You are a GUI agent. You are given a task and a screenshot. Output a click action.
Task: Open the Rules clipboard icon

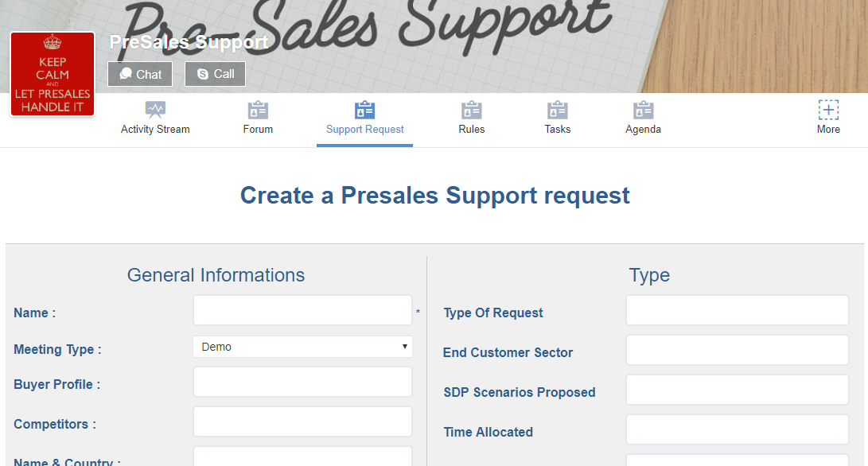pos(472,110)
